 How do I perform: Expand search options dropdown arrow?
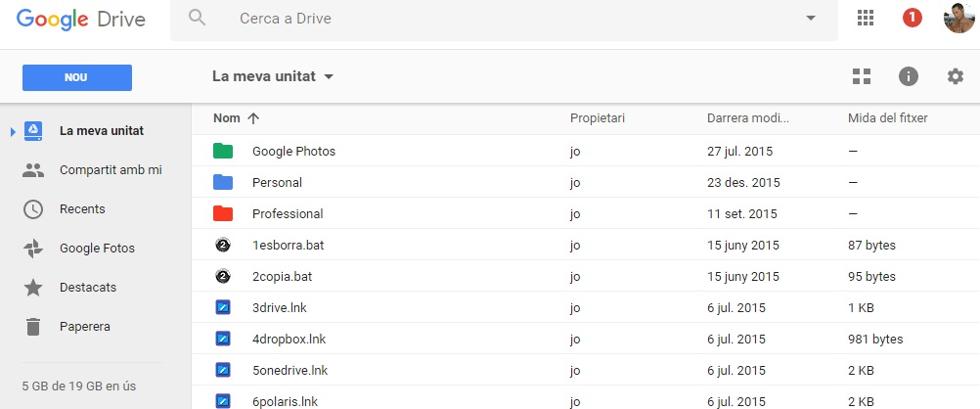point(811,19)
